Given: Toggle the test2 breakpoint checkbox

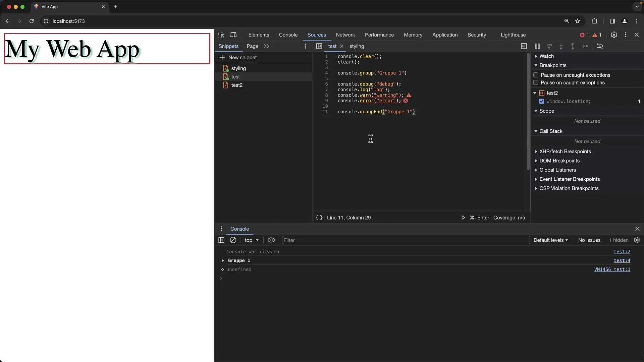Looking at the screenshot, I should [541, 101].
